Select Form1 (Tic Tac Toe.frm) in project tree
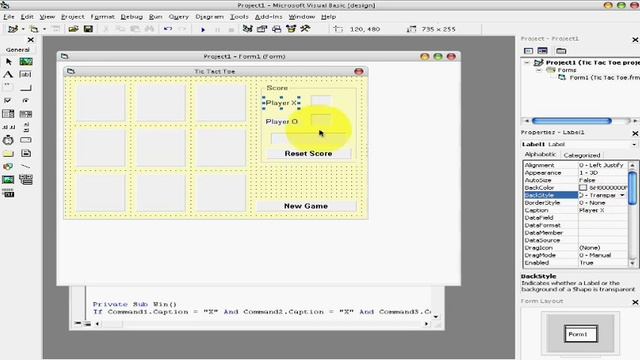The image size is (640, 360). [604, 78]
